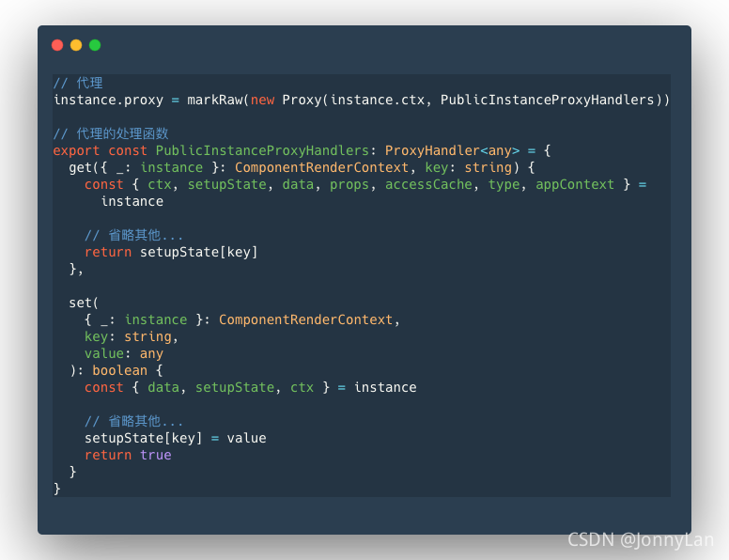The height and width of the screenshot is (560, 729).
Task: Click 'setupState[key] = value' assignment
Action: click(x=176, y=438)
